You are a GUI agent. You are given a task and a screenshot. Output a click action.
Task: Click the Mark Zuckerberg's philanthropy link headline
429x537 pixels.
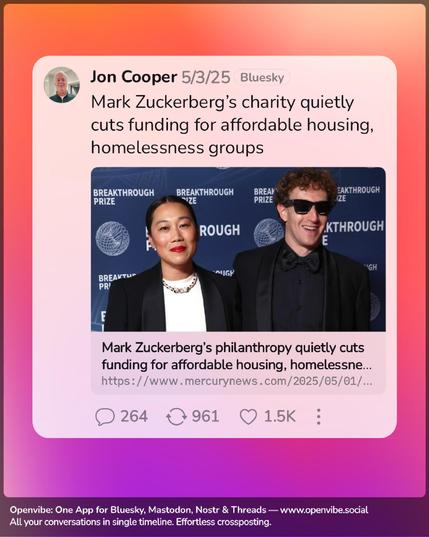click(x=236, y=356)
